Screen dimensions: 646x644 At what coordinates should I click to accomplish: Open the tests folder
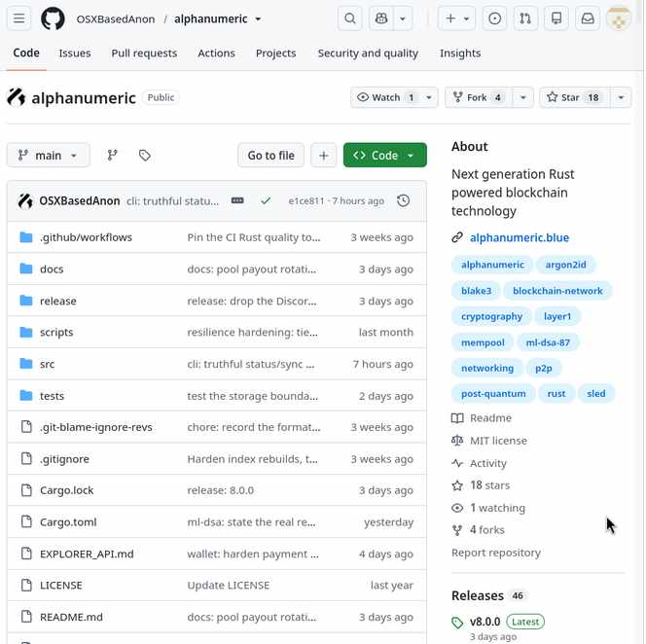(52, 396)
